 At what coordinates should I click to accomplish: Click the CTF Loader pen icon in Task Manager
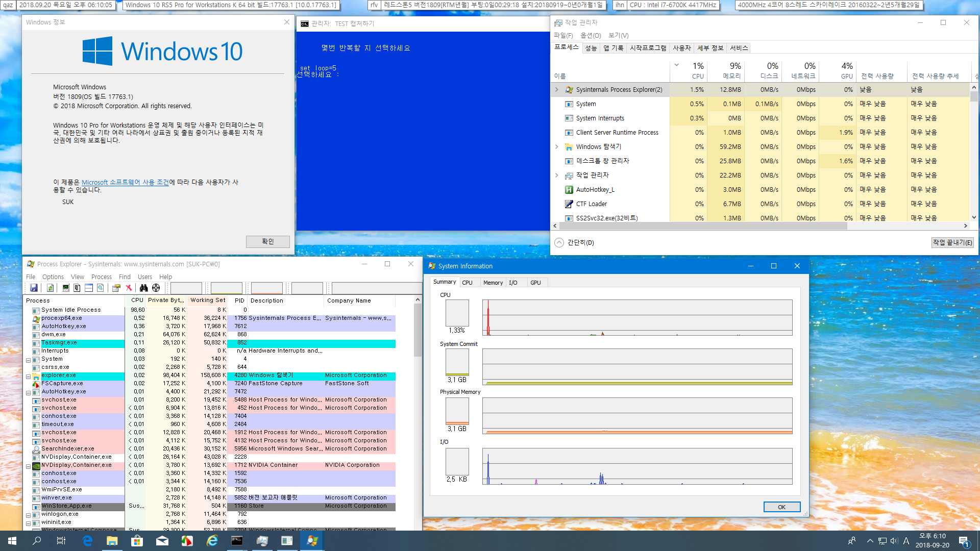click(569, 204)
